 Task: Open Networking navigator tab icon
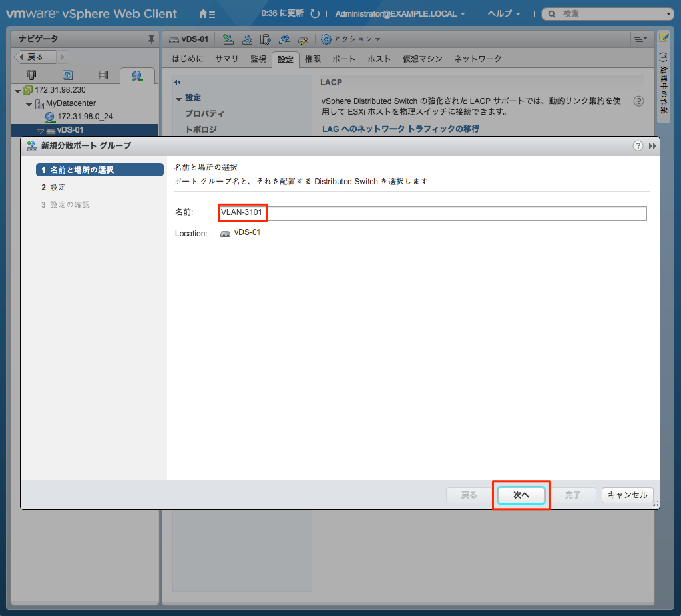click(137, 75)
